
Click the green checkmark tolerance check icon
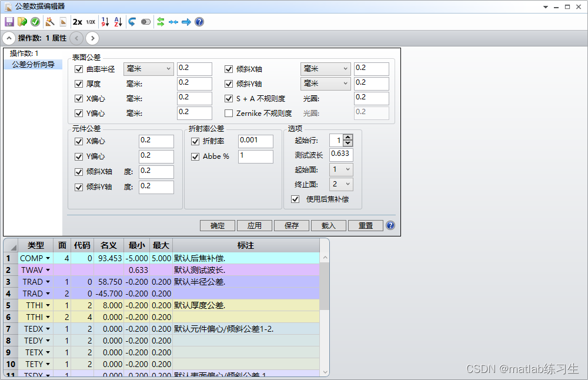[35, 22]
